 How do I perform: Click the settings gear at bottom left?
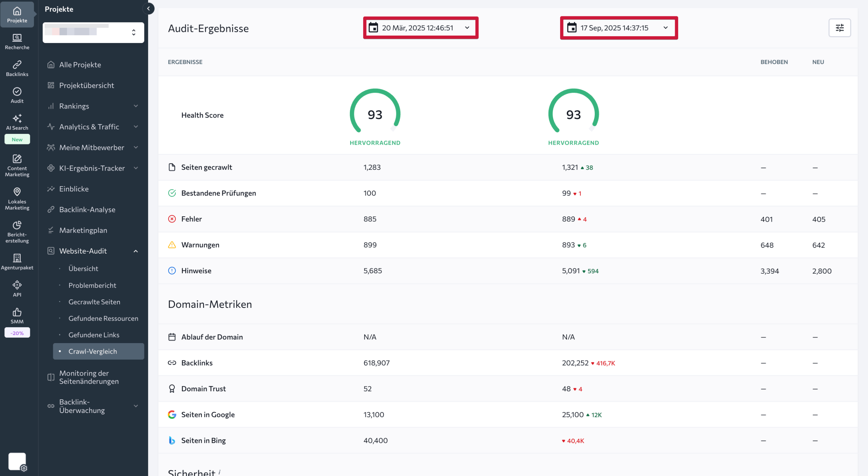(24, 469)
